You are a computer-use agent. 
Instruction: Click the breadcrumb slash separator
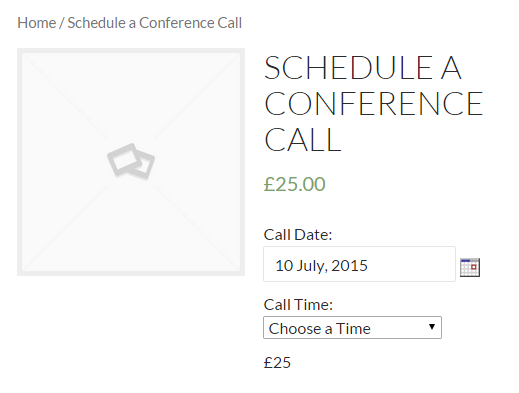click(62, 23)
